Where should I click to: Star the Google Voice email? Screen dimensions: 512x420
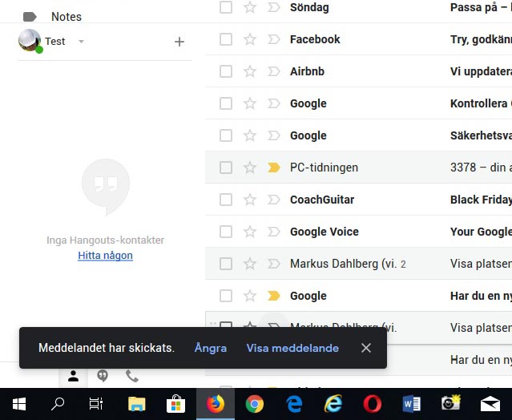(250, 232)
